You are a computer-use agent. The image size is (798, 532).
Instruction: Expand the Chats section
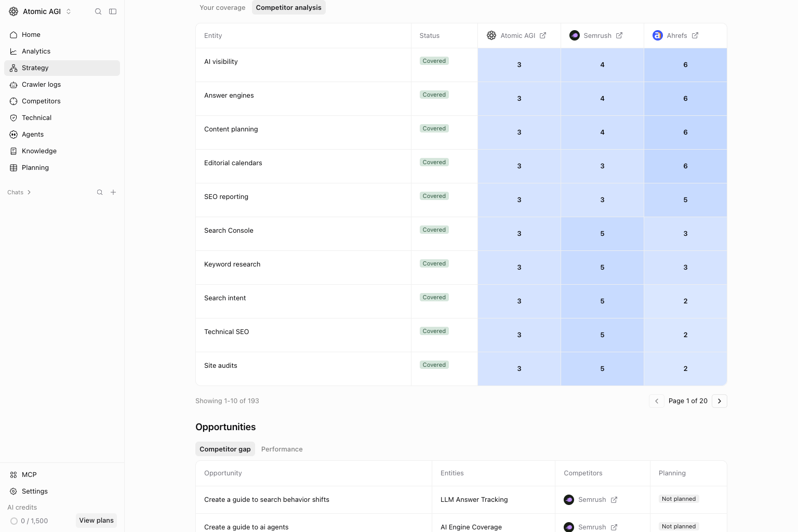pos(19,192)
